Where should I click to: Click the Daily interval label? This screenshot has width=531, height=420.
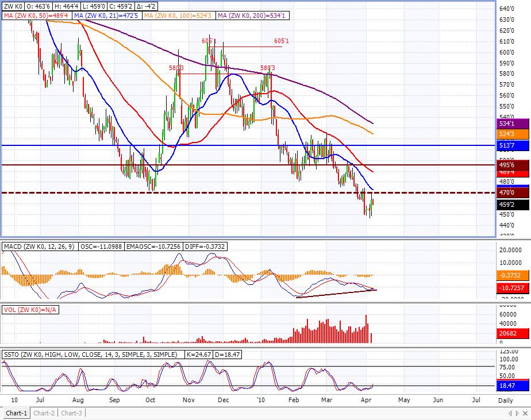[x=506, y=399]
